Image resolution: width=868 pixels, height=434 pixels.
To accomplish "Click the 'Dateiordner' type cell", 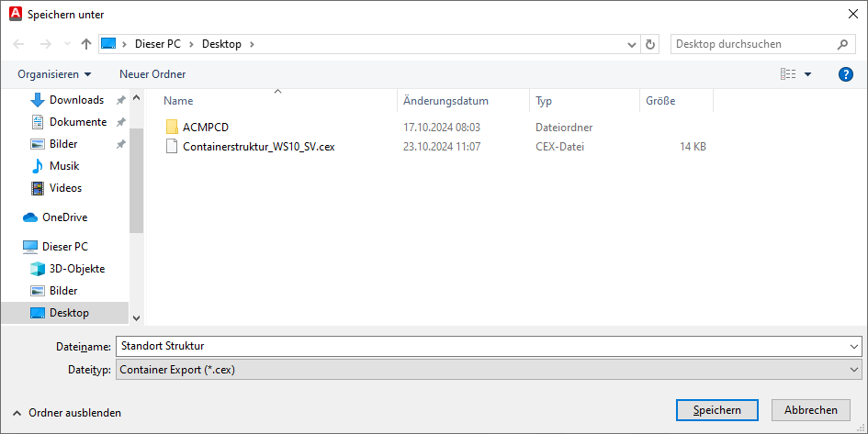I will point(564,128).
